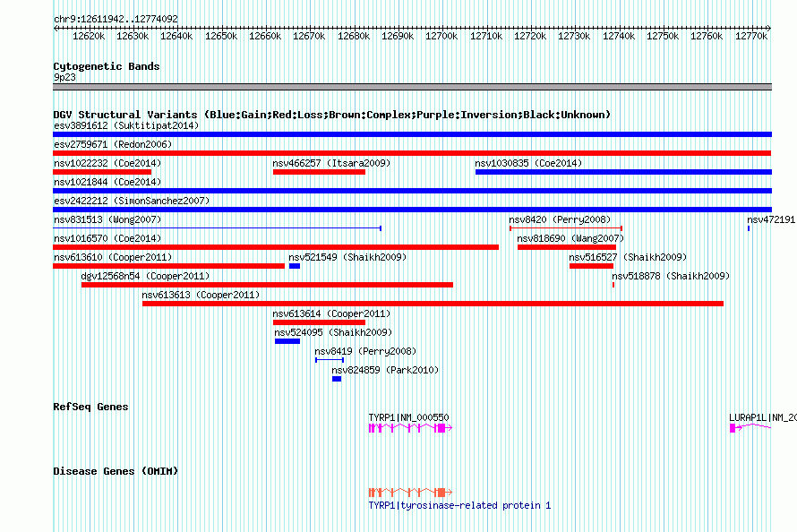This screenshot has width=797, height=532.
Task: Open nsv818690 (Wang2007) variant label
Action: [570, 238]
